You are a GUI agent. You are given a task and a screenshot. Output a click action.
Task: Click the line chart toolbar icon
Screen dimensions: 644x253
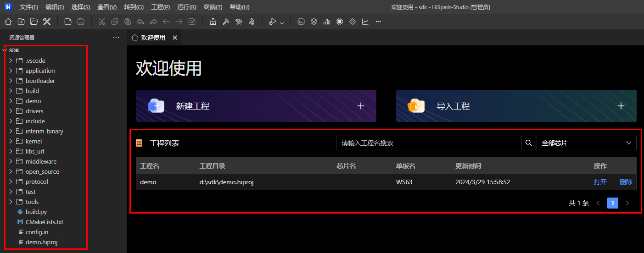[x=365, y=22]
